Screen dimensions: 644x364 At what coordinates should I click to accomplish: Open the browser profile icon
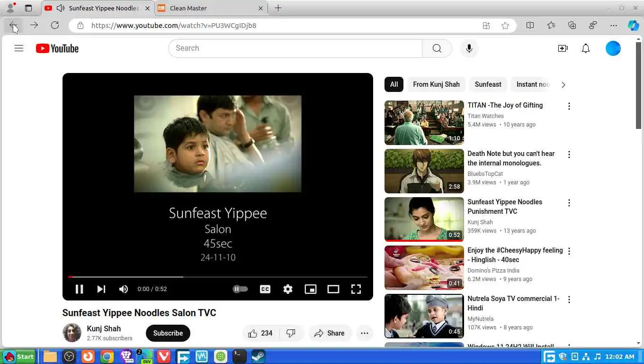(x=10, y=8)
